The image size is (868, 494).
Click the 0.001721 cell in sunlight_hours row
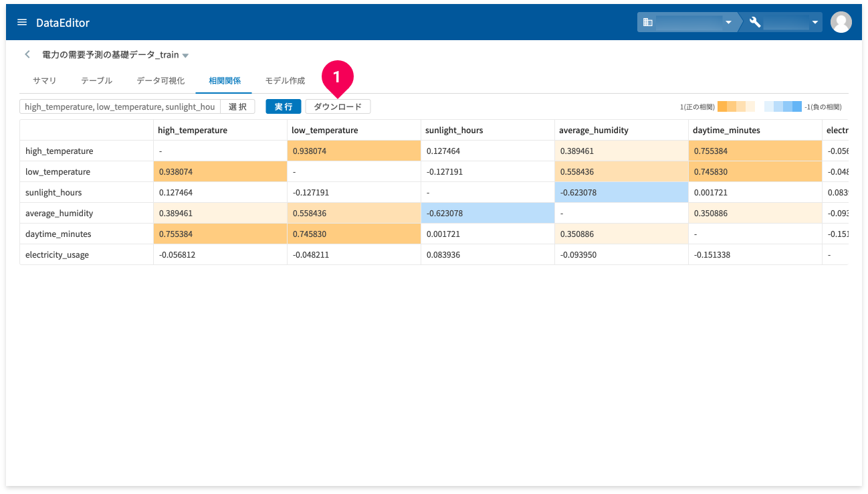pos(755,192)
